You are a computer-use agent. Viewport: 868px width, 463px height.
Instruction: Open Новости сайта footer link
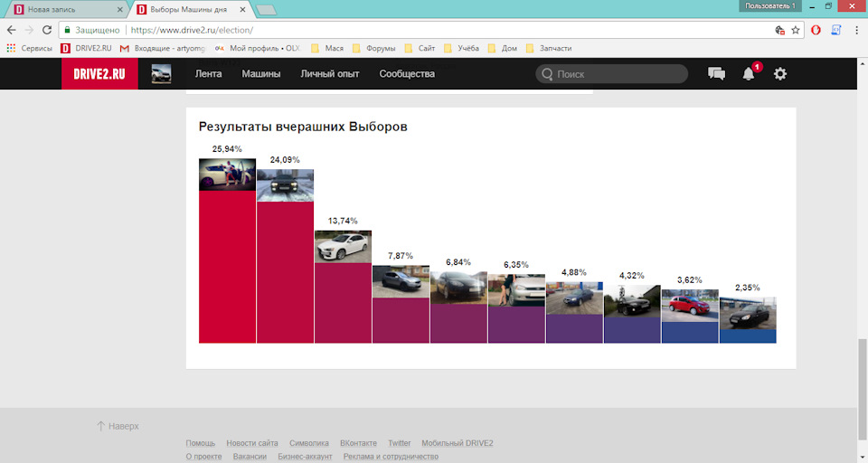click(x=252, y=443)
